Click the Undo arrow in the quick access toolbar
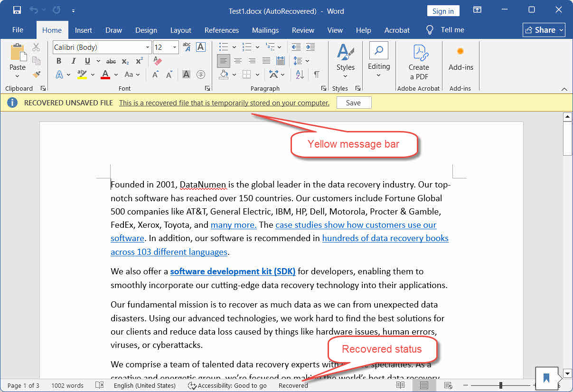 coord(33,10)
